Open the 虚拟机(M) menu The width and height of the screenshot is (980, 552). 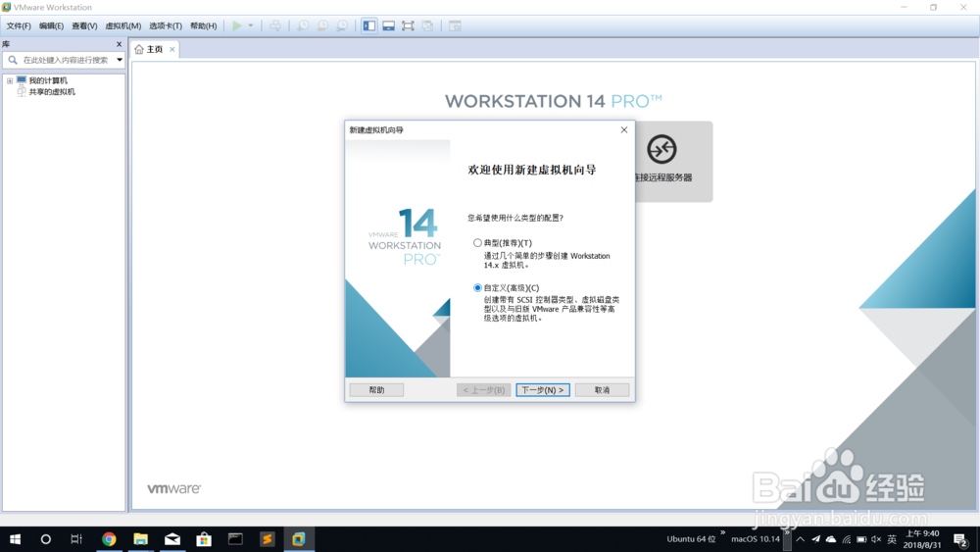click(123, 25)
